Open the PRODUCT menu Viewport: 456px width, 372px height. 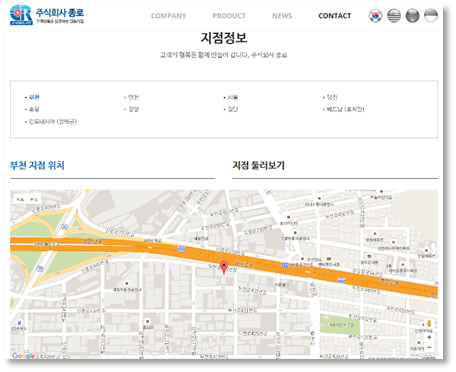229,16
